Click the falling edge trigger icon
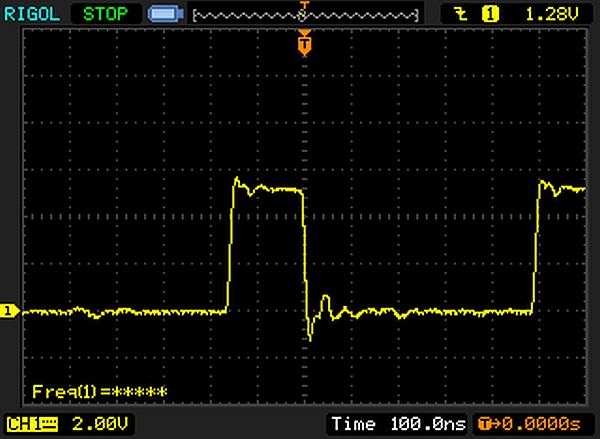This screenshot has height=439, width=600. click(460, 14)
